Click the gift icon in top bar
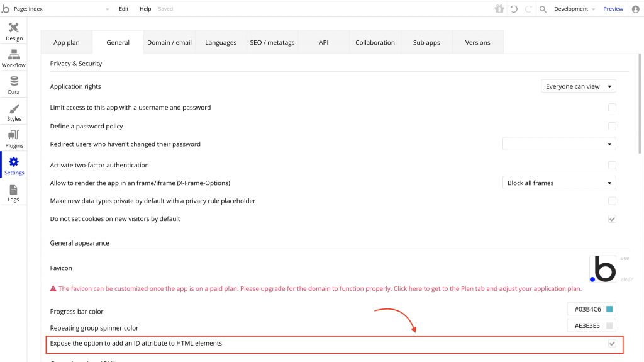This screenshot has height=362, width=644. [499, 9]
